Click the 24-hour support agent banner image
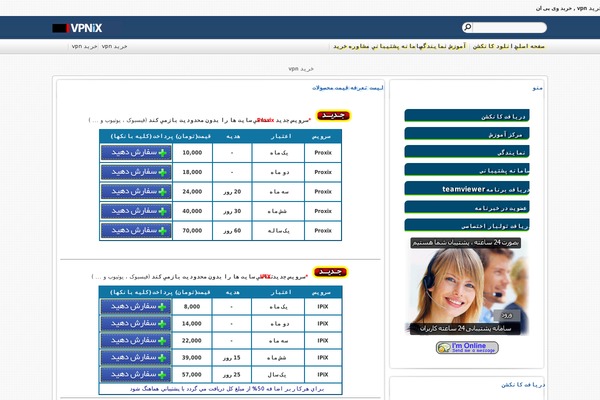 tap(466, 286)
